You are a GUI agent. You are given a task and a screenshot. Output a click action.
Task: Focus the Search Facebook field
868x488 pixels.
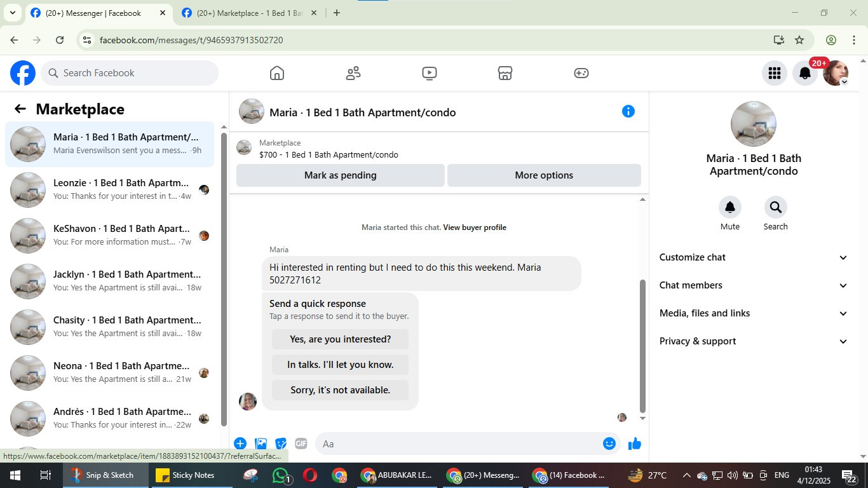(130, 73)
